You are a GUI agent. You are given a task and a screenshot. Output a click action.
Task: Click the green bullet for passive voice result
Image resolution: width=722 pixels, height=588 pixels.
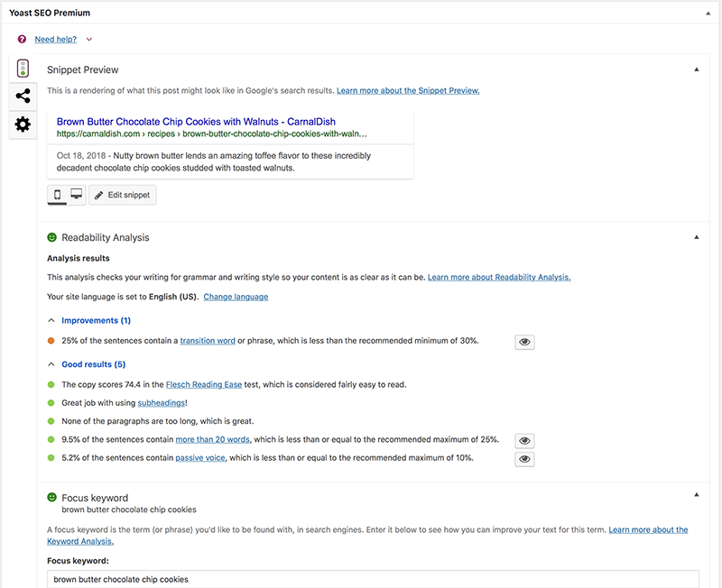[x=51, y=458]
